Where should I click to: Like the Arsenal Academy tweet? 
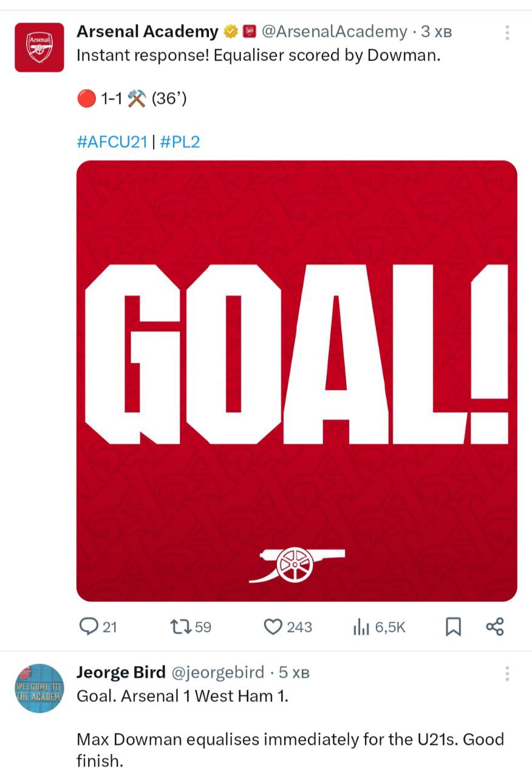273,627
